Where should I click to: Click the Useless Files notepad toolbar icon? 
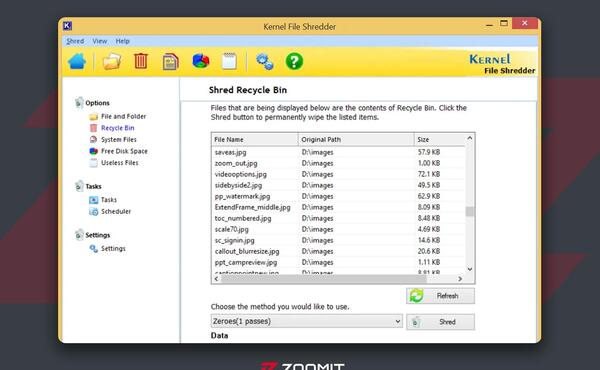[229, 61]
